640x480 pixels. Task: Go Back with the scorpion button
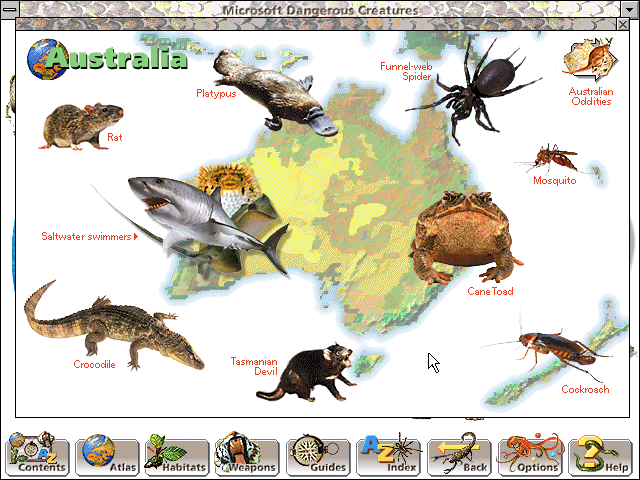click(x=459, y=454)
